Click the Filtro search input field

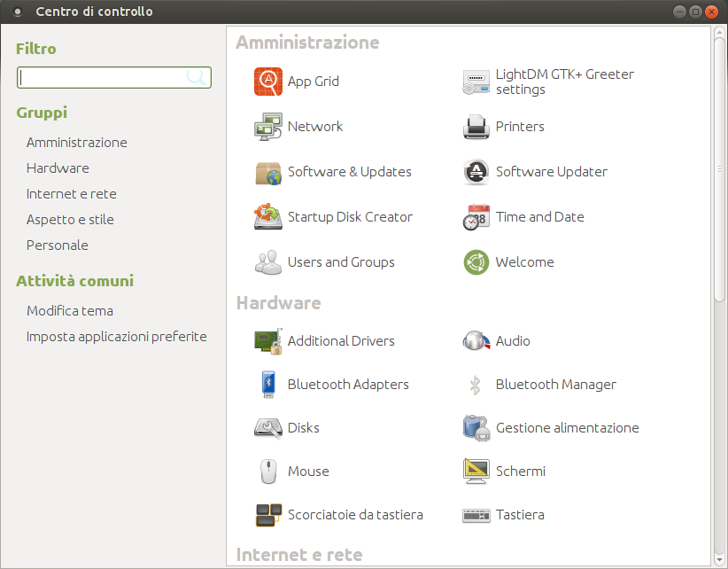pyautogui.click(x=102, y=78)
